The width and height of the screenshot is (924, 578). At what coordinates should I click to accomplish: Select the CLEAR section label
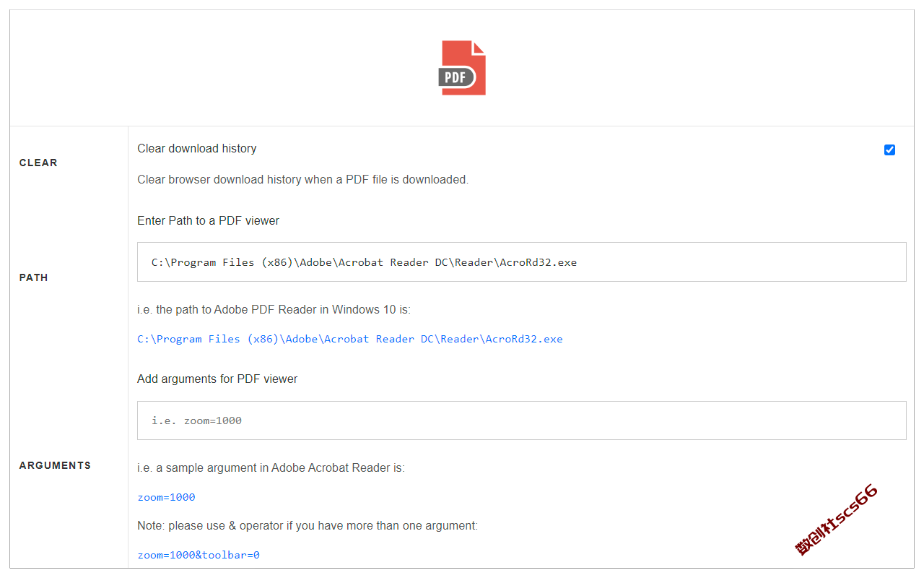click(x=38, y=163)
